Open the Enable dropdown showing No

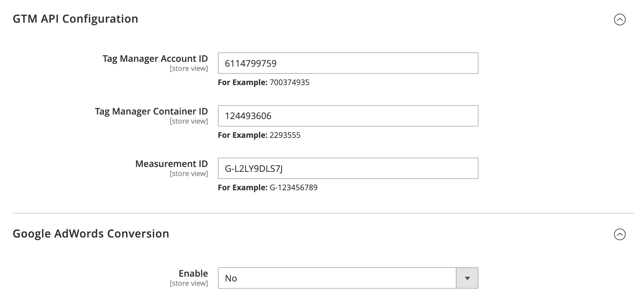coord(337,278)
